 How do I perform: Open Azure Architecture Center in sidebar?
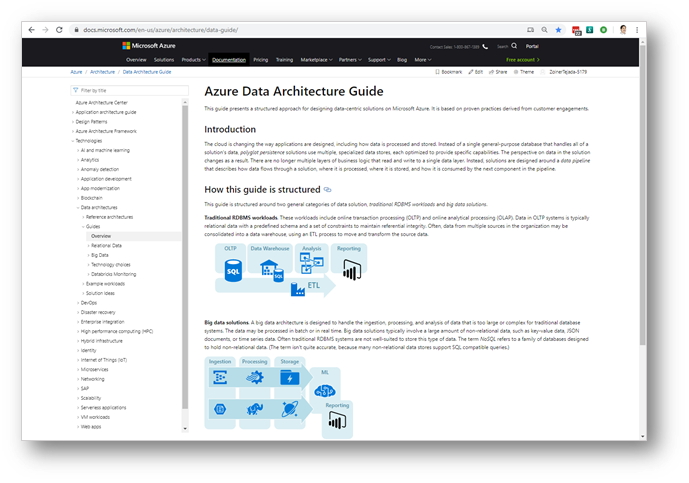tap(102, 102)
